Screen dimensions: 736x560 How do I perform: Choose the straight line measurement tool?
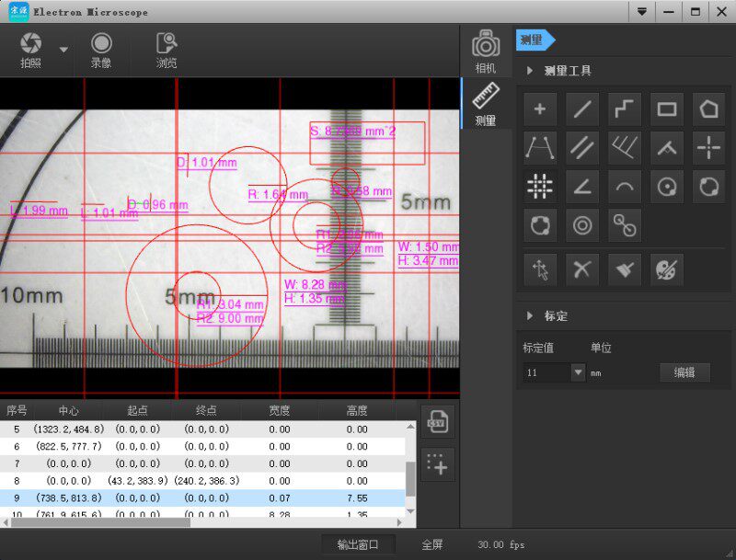pyautogui.click(x=582, y=109)
